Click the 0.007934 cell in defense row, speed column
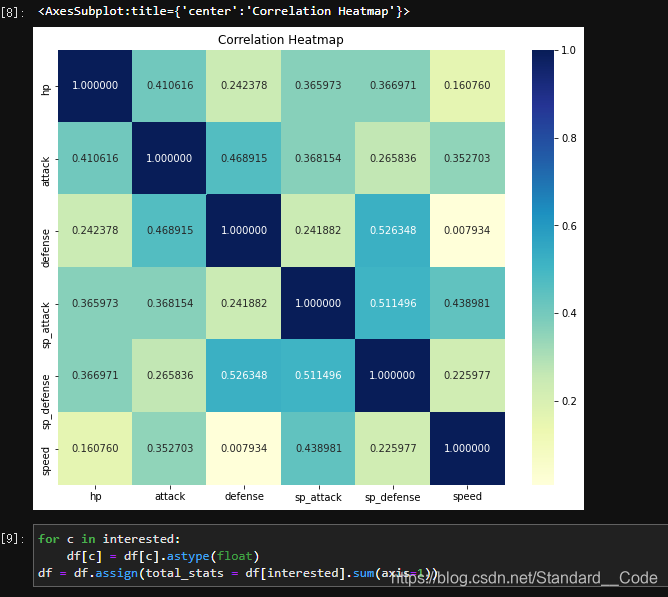The image size is (668, 597). 467,231
